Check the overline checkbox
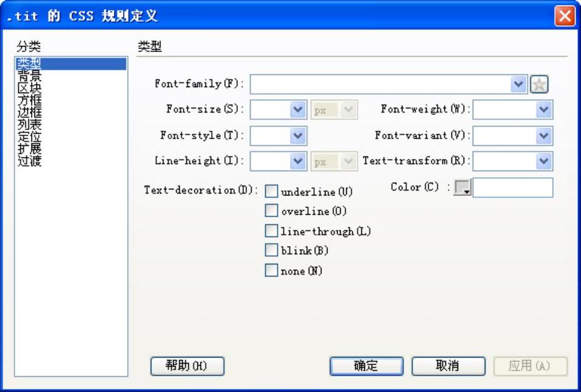The width and height of the screenshot is (581, 392). pyautogui.click(x=271, y=211)
